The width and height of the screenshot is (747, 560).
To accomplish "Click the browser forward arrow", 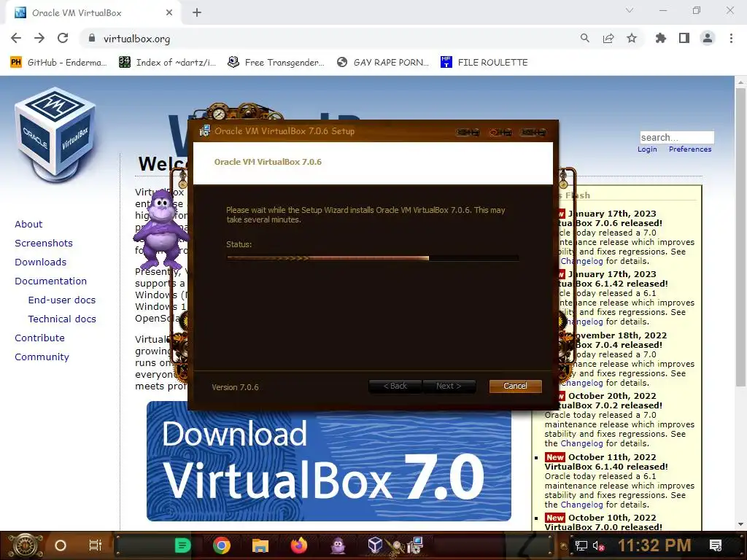I will [x=39, y=38].
